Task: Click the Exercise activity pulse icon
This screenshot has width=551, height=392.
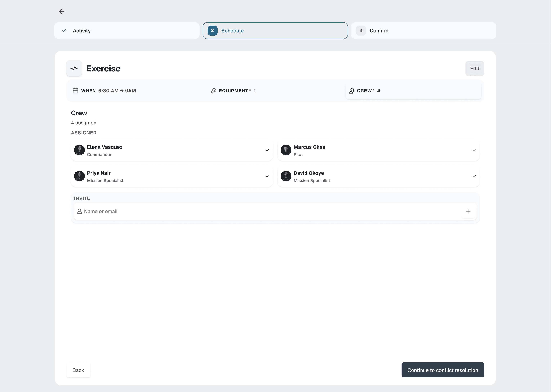Action: tap(74, 69)
